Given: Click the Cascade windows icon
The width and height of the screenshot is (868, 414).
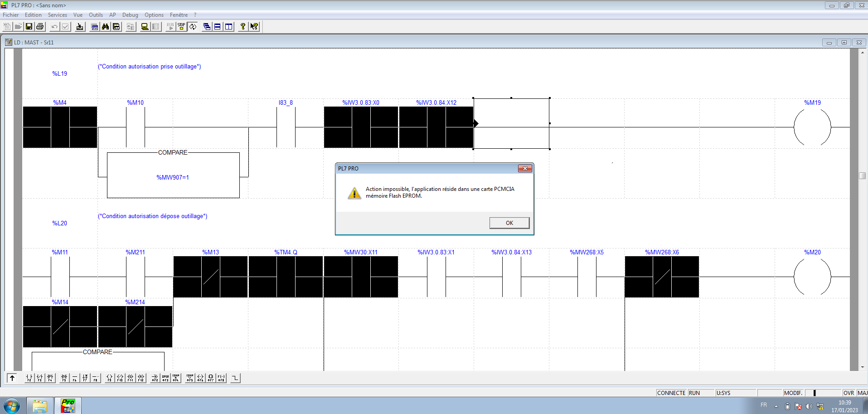Looking at the screenshot, I should (x=207, y=27).
